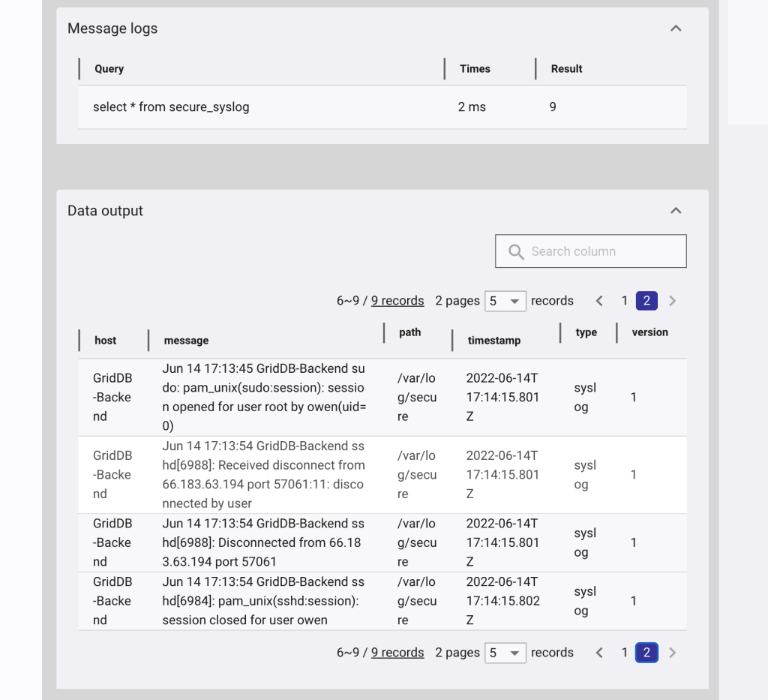Select the row about sshd session closed for owen
768x700 pixels.
coord(300,600)
